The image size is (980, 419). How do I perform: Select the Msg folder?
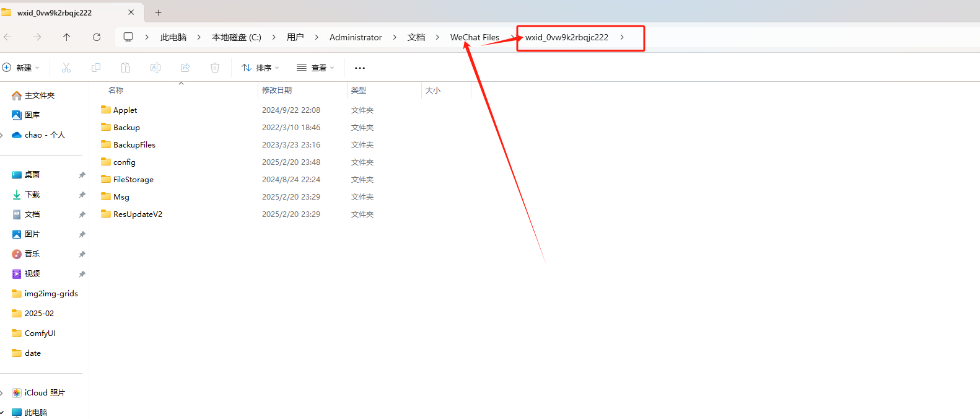pos(121,197)
